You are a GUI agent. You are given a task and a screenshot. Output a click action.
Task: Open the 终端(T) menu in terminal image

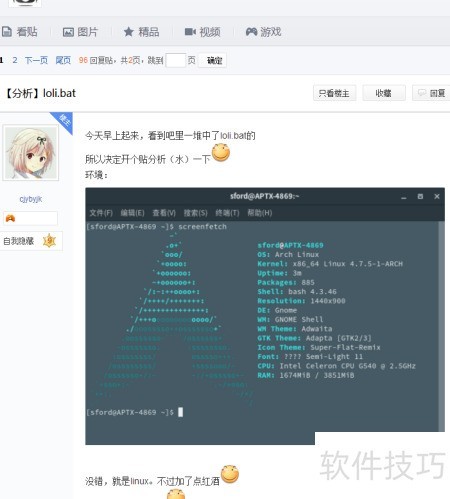pyautogui.click(x=227, y=213)
